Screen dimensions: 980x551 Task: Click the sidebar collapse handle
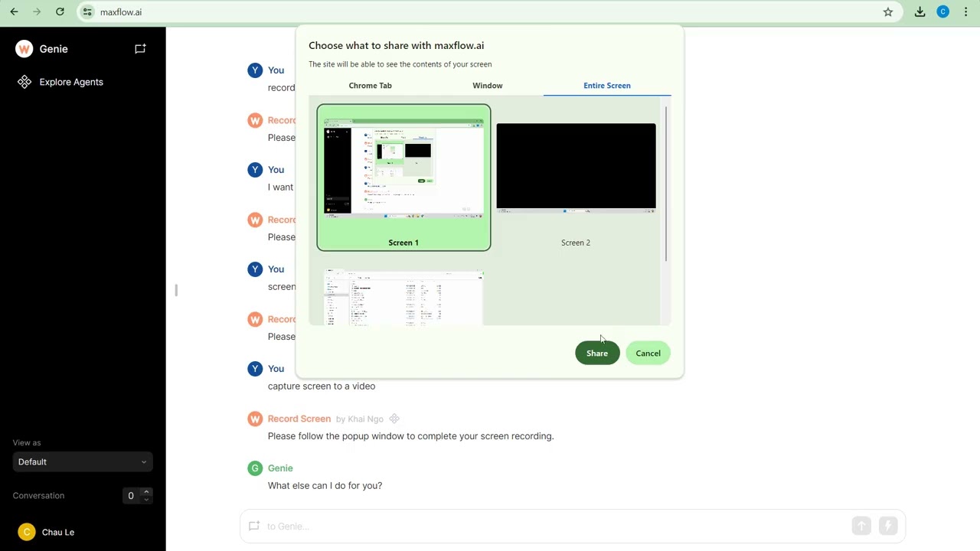click(176, 290)
